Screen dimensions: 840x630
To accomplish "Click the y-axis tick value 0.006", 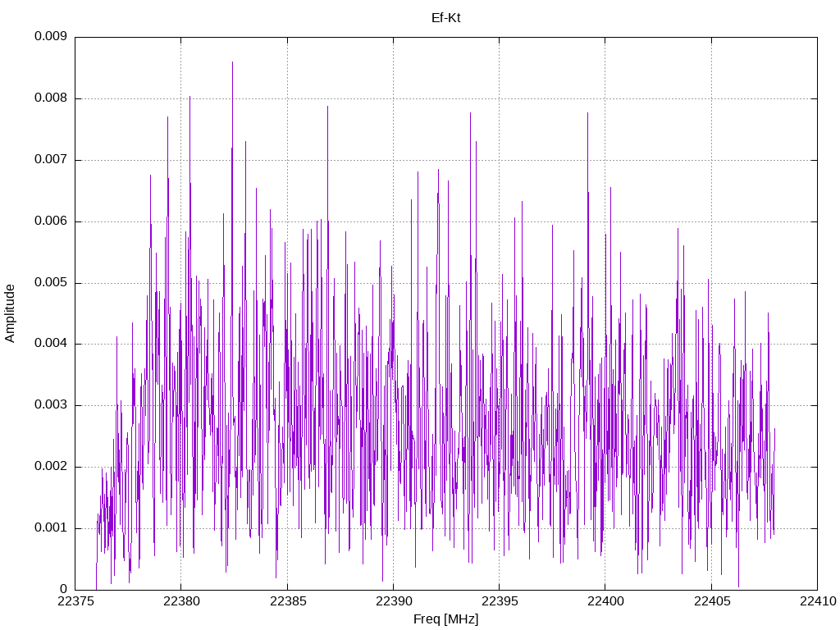I will point(51,221).
